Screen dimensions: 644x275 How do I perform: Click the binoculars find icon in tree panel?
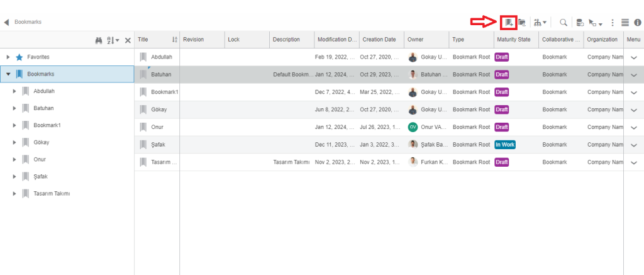(x=99, y=40)
